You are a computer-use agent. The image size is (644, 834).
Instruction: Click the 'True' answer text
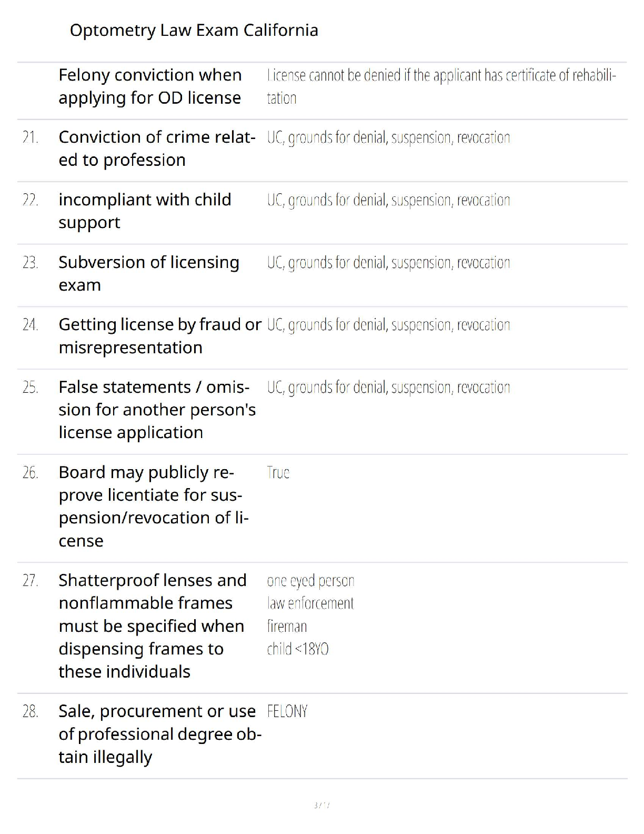point(278,473)
